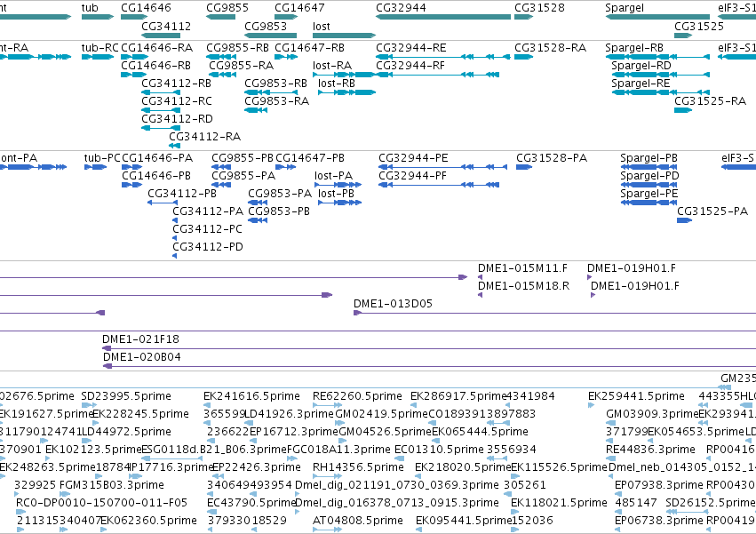Image resolution: width=756 pixels, height=534 pixels.
Task: Click the CG14647 gene label
Action: point(299,8)
